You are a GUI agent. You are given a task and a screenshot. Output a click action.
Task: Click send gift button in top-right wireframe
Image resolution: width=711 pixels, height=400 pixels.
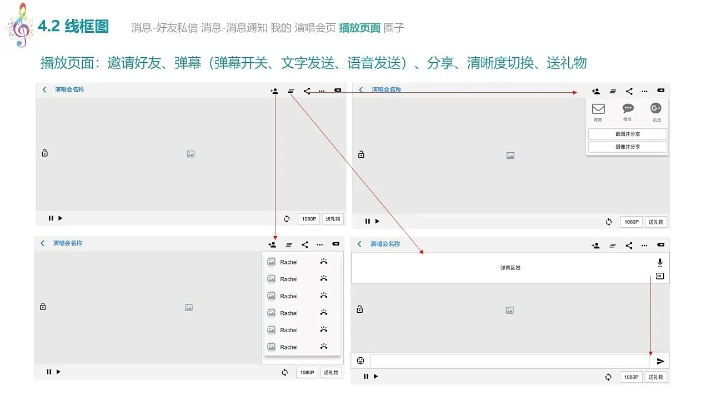(x=656, y=222)
